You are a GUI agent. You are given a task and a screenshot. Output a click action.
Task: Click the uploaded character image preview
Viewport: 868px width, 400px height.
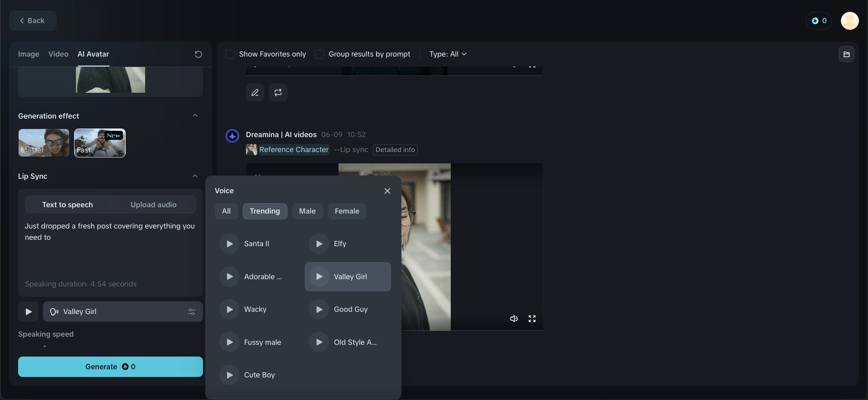coord(110,80)
